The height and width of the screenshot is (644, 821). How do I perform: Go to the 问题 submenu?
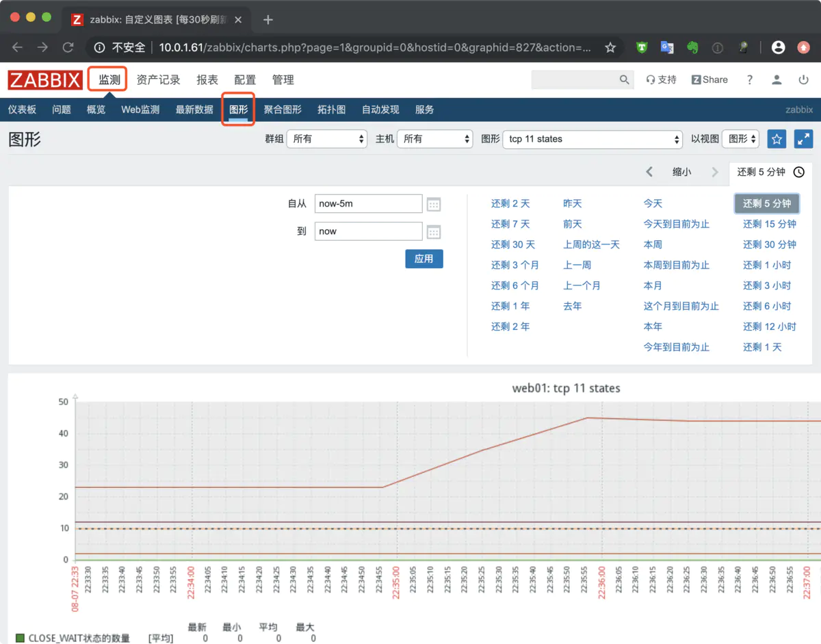click(62, 110)
